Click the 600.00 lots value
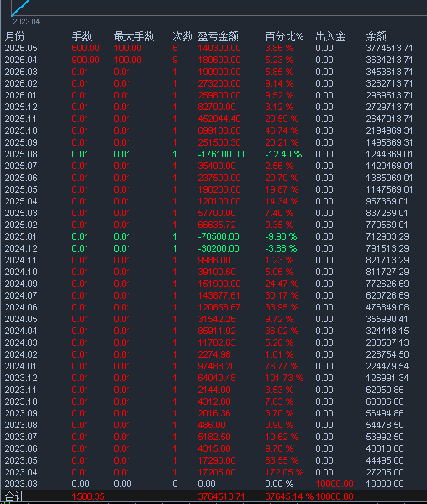Image resolution: width=427 pixels, height=504 pixels. [86, 48]
